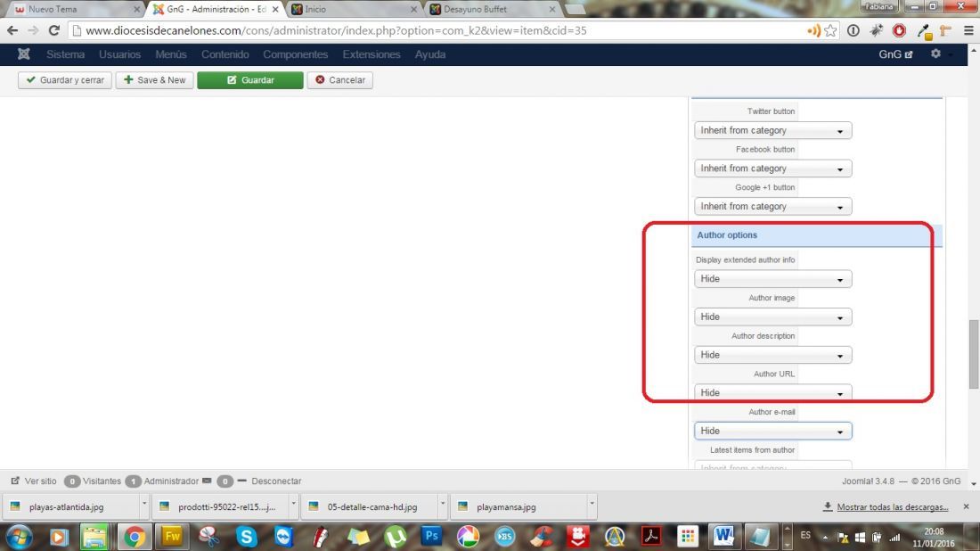Click Guardar y cerrar button
Screen dimensions: 980x551
65,80
